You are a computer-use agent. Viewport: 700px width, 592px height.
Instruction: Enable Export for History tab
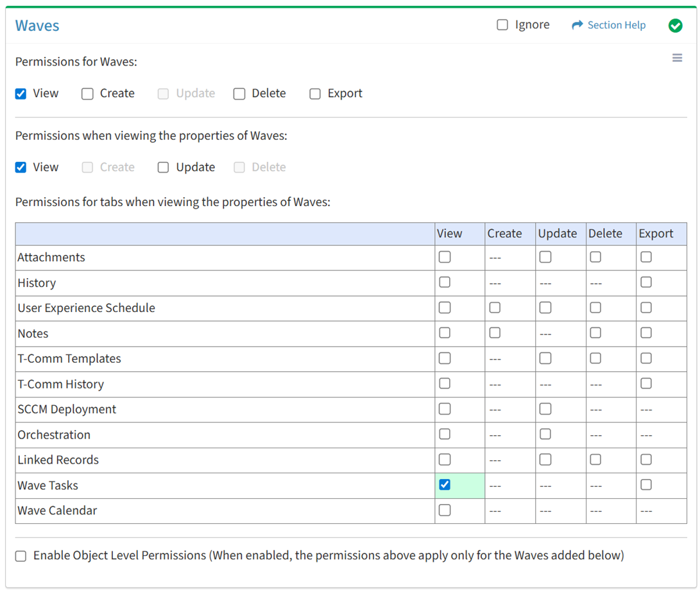pos(646,283)
